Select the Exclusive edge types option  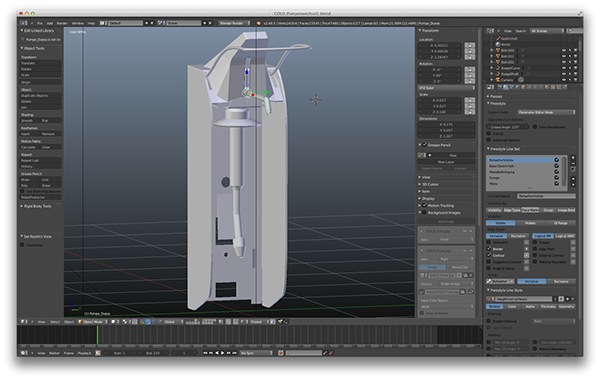coord(518,236)
